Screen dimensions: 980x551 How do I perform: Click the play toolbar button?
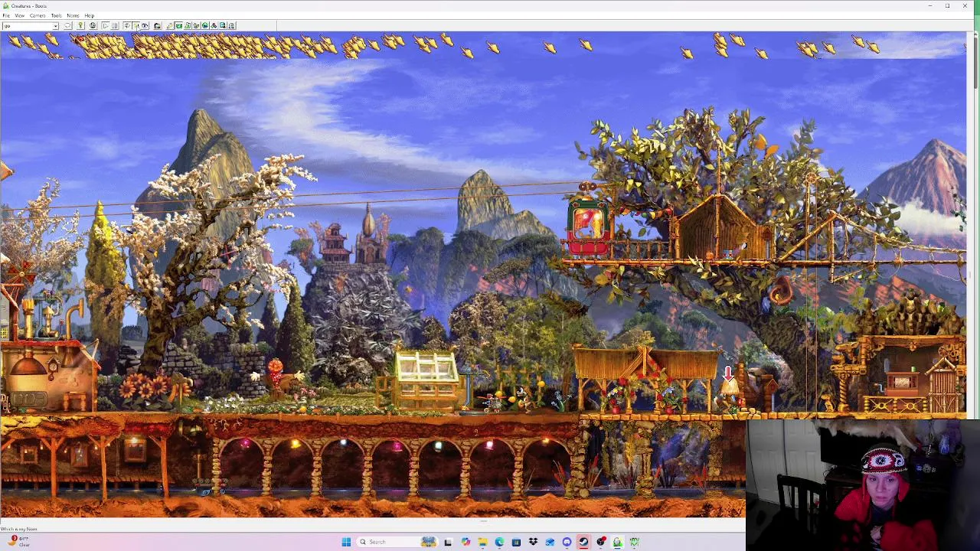(x=105, y=26)
